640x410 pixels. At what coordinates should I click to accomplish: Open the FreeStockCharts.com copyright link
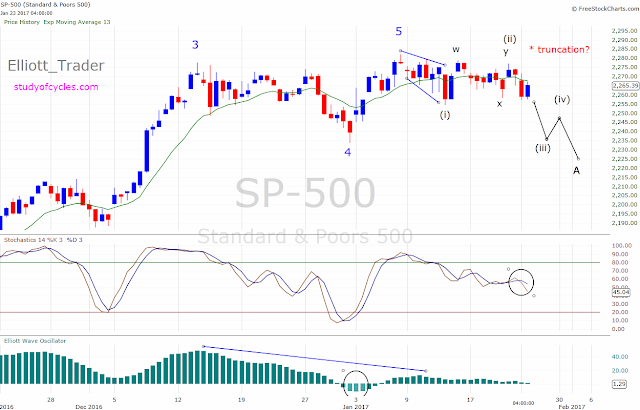pos(605,9)
